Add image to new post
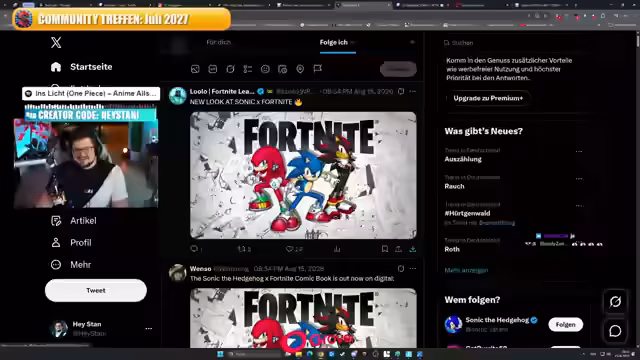The width and height of the screenshot is (640, 360). [x=195, y=69]
